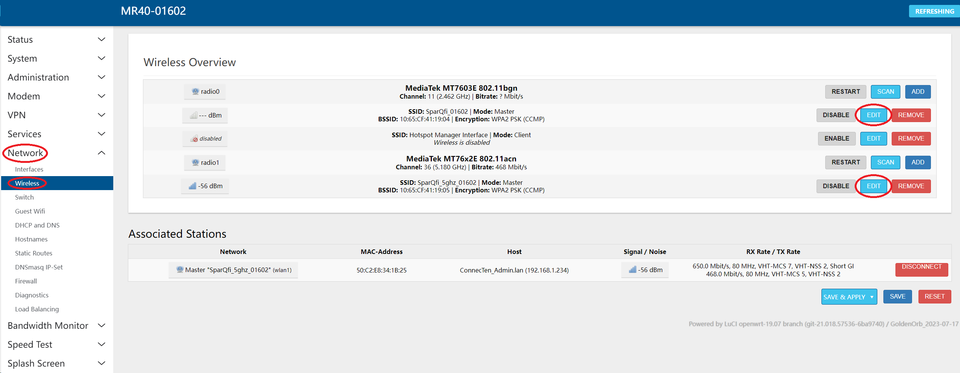Viewport: 960px width, 373px height.
Task: Click the MR40-01602 header title
Action: (x=154, y=12)
